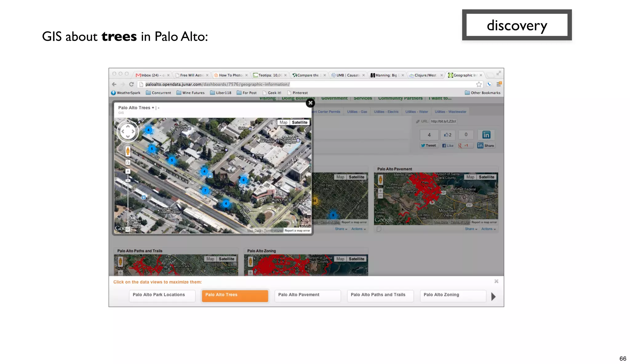Open the Manning: Big tab

click(386, 75)
